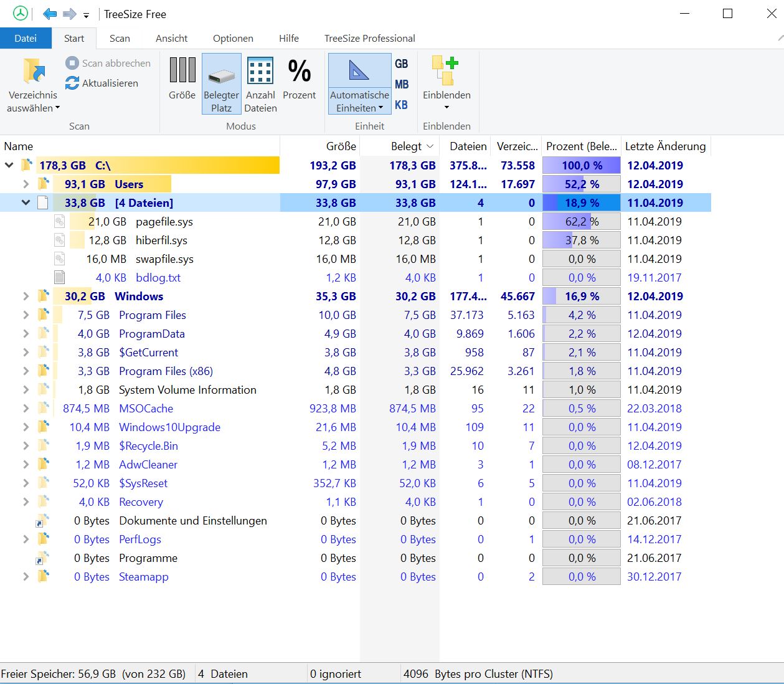The image size is (784, 684).
Task: Click the 100,0 % bar for C:\
Action: click(x=582, y=165)
